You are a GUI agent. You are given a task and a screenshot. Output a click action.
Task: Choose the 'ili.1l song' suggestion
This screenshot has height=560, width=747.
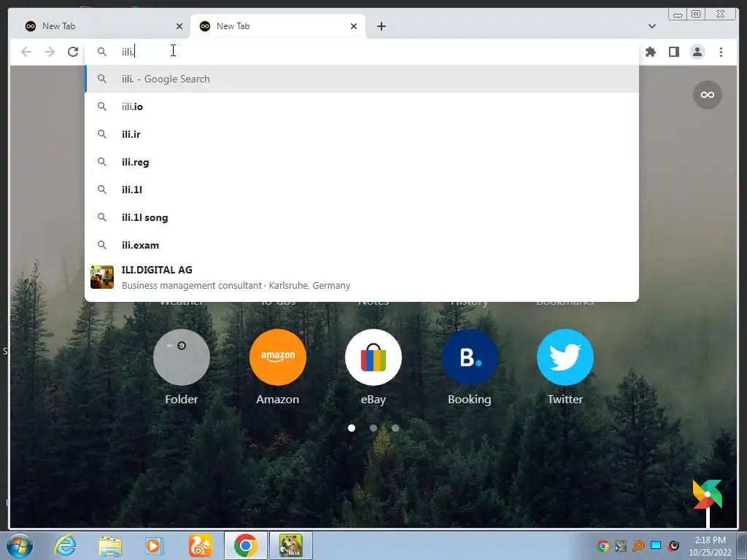click(362, 217)
